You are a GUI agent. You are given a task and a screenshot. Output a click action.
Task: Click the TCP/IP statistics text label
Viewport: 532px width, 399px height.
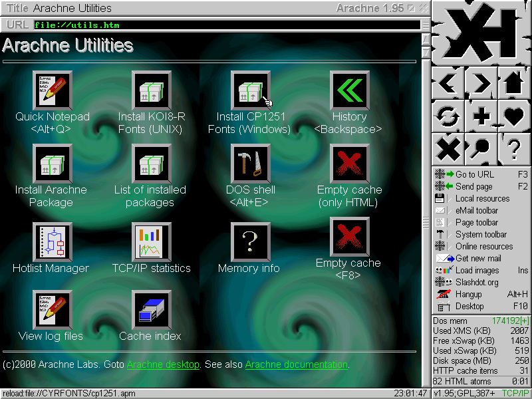coord(152,269)
